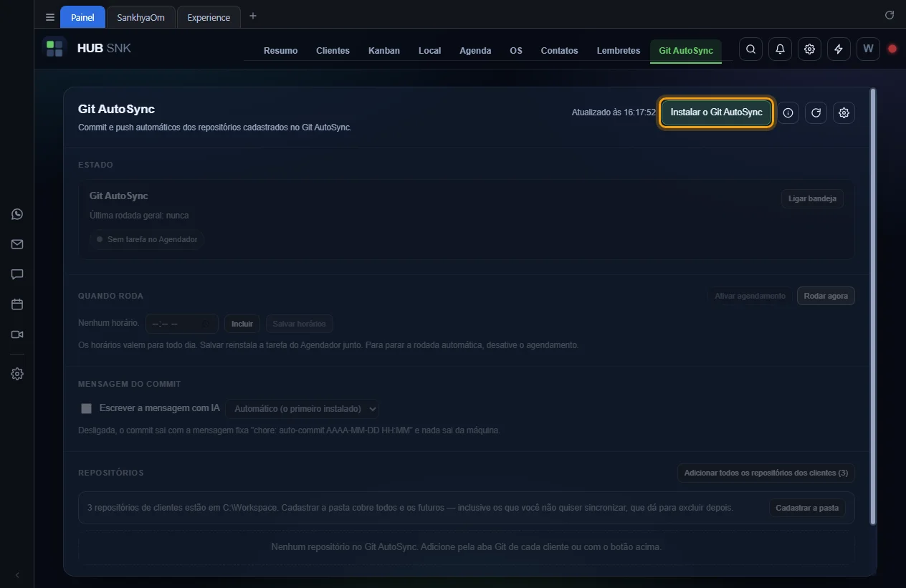
Task: Open WhatsApp from the left sidebar
Action: click(x=17, y=214)
